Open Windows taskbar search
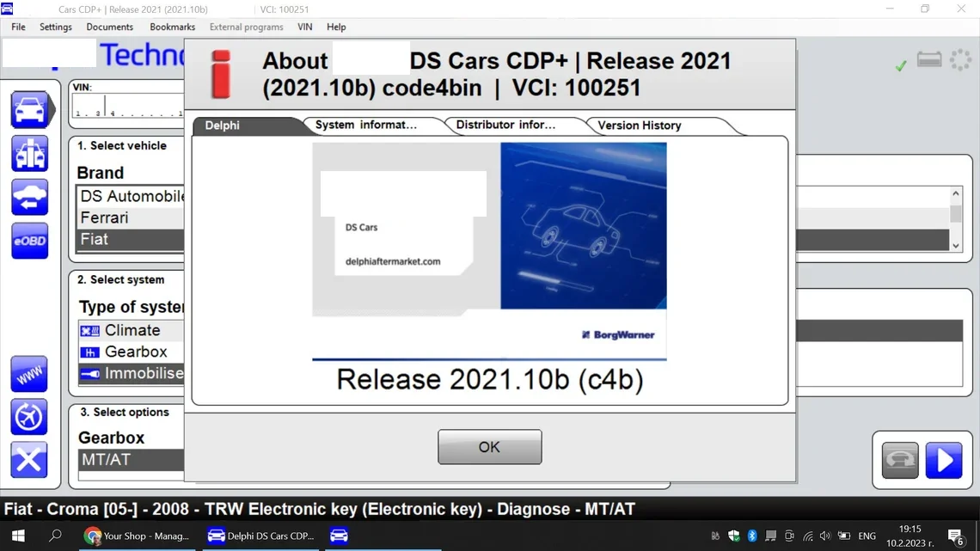980x551 pixels. 56,536
